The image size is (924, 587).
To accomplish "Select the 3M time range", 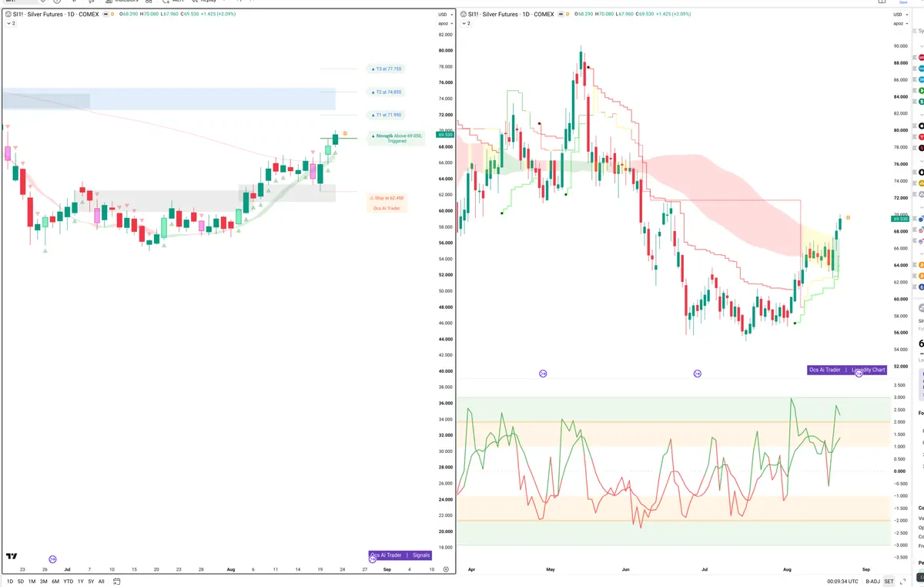I will 43,581.
